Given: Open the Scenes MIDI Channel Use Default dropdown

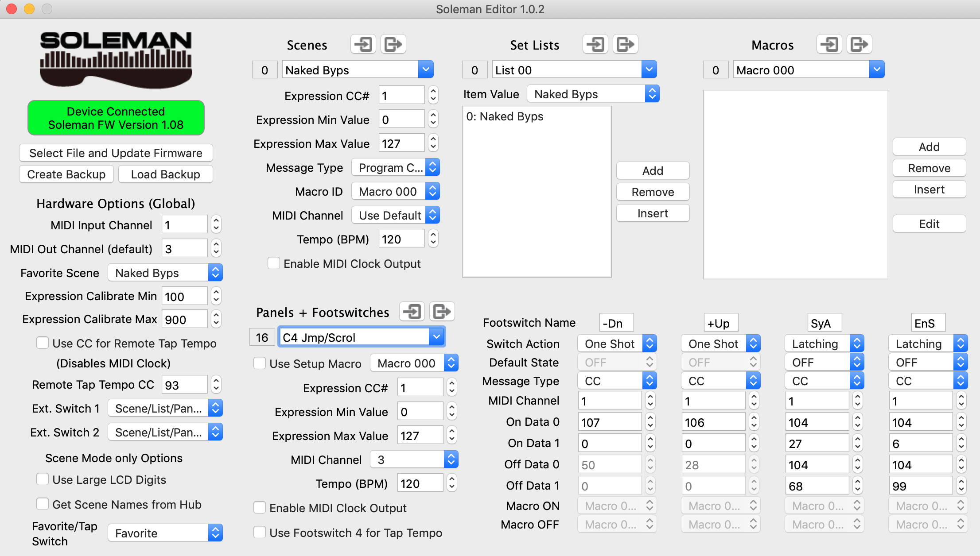Looking at the screenshot, I should click(x=396, y=216).
